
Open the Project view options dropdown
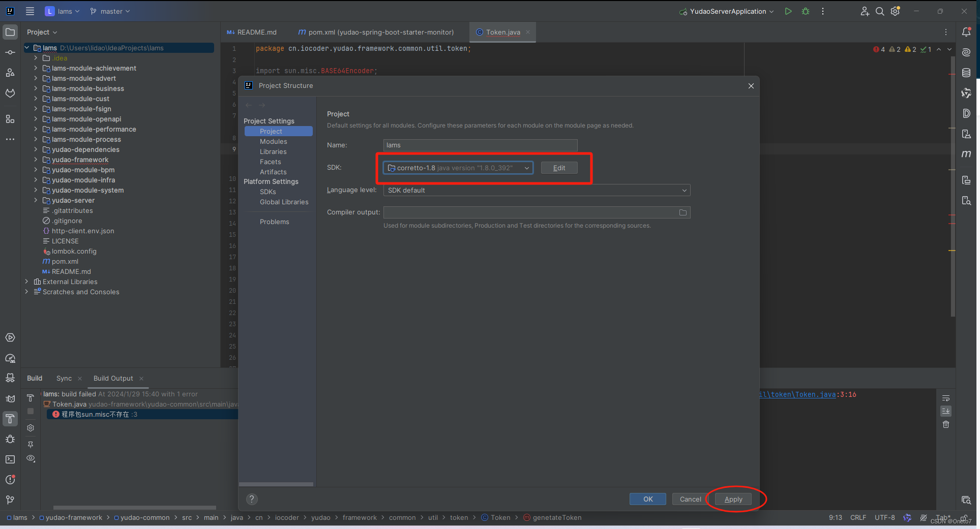pyautogui.click(x=42, y=32)
